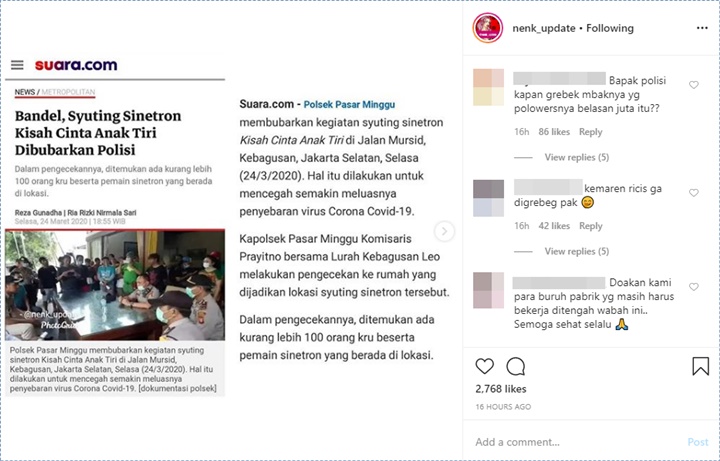
Task: Select the NEWS breadcrumb tab
Action: (x=25, y=92)
